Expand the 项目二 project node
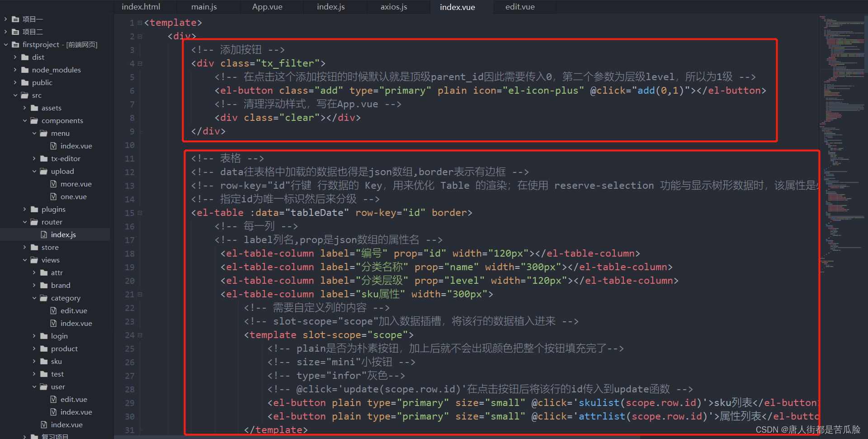Image resolution: width=868 pixels, height=439 pixels. pos(5,32)
